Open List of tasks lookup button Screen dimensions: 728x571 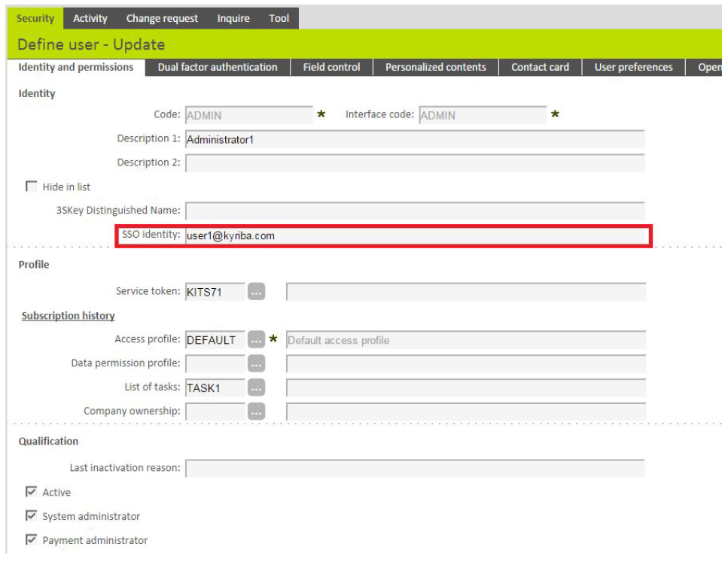click(x=257, y=388)
